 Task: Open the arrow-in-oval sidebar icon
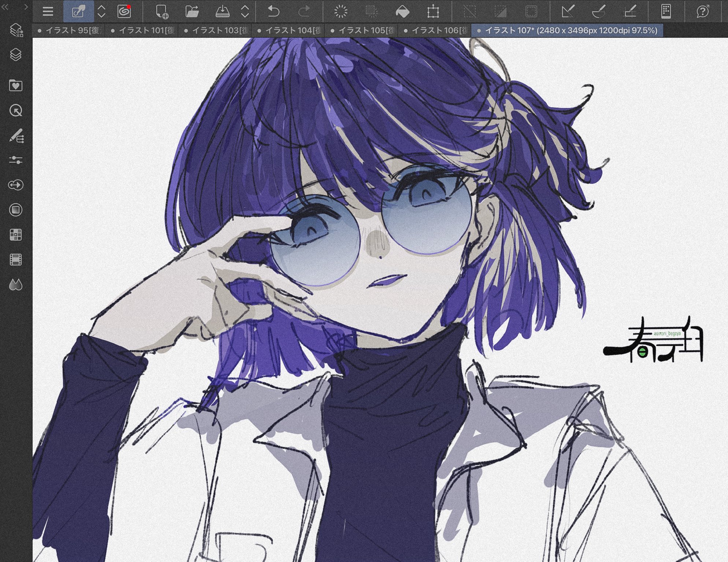pyautogui.click(x=16, y=185)
